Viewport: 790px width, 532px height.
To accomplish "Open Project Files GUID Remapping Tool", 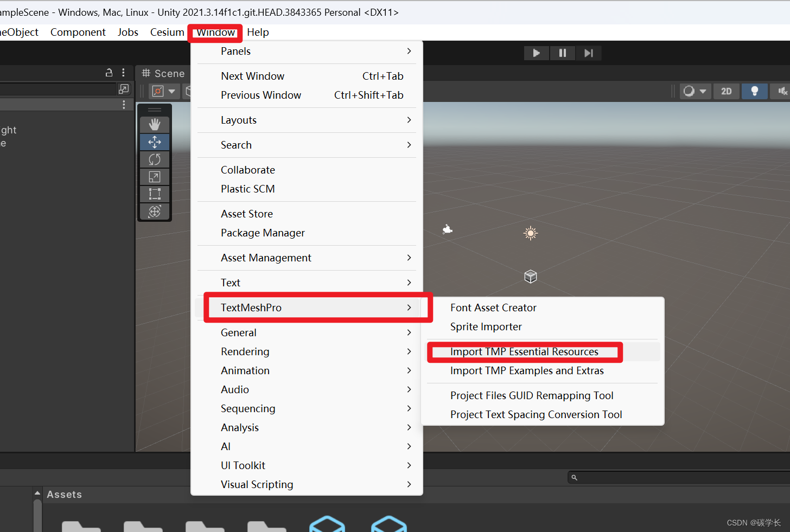I will [543, 395].
